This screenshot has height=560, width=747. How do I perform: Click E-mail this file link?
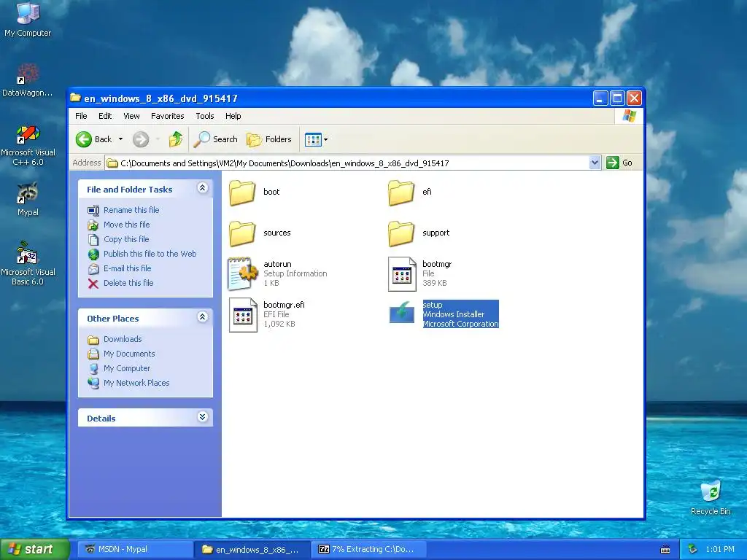coord(127,268)
